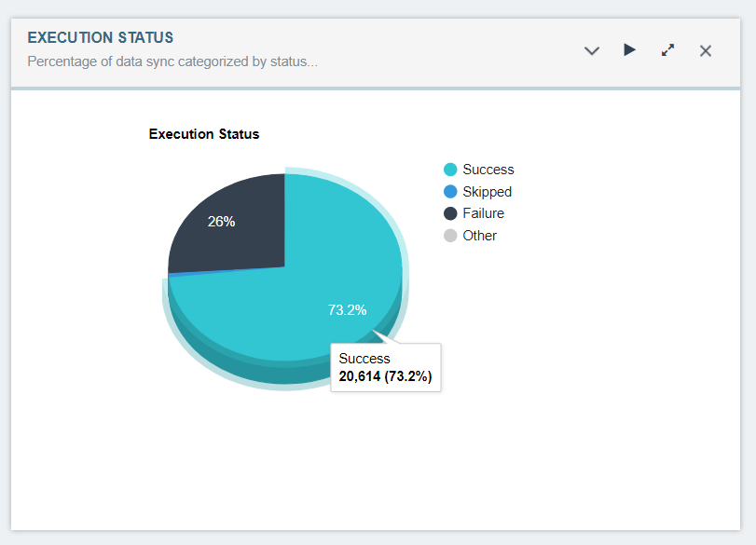Select the Failure slice showing 26%
Screen dimensions: 756x545
coord(221,222)
